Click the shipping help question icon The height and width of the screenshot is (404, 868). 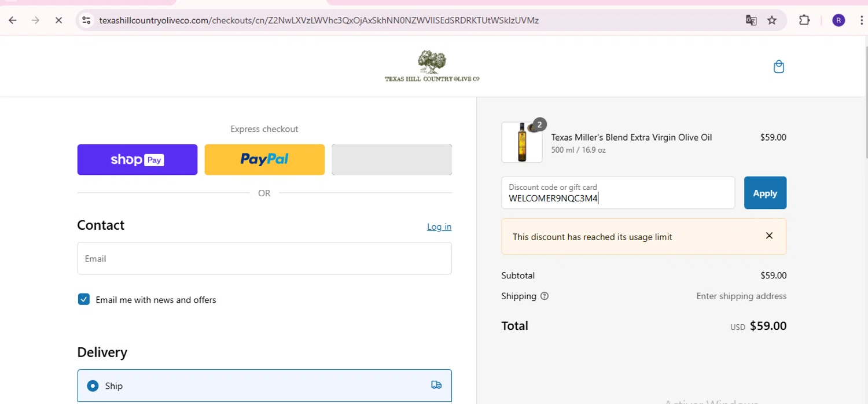pyautogui.click(x=544, y=296)
